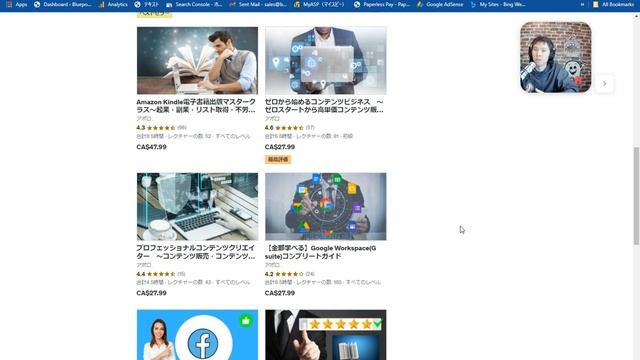Image resolution: width=640 pixels, height=360 pixels.
Task: Click the 4.6 star rating of コンテンツビジネス course
Action: coord(289,128)
